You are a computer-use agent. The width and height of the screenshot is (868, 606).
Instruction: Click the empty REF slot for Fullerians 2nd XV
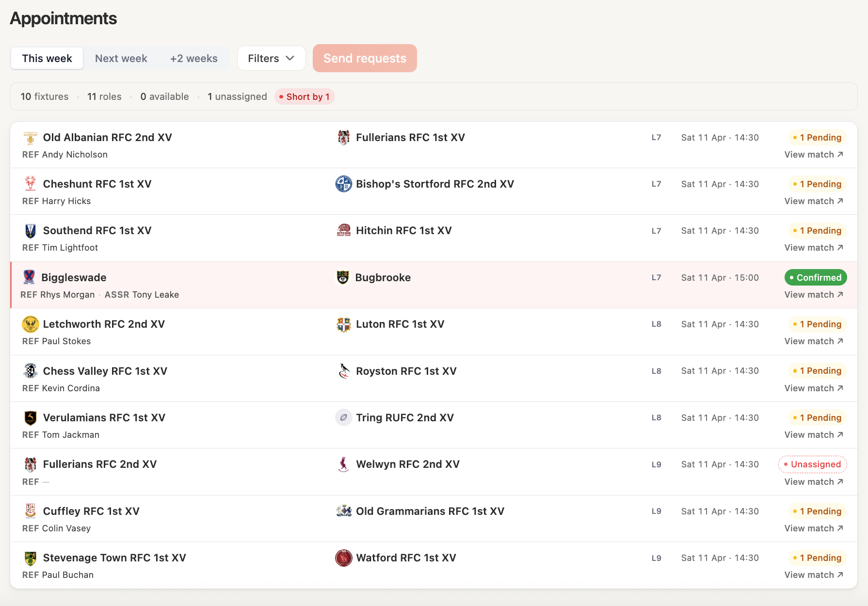[36, 482]
